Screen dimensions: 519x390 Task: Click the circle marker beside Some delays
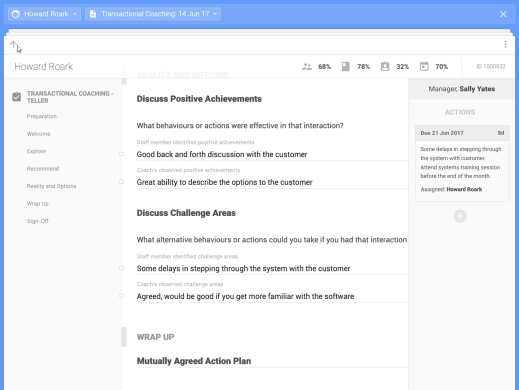coord(121,268)
